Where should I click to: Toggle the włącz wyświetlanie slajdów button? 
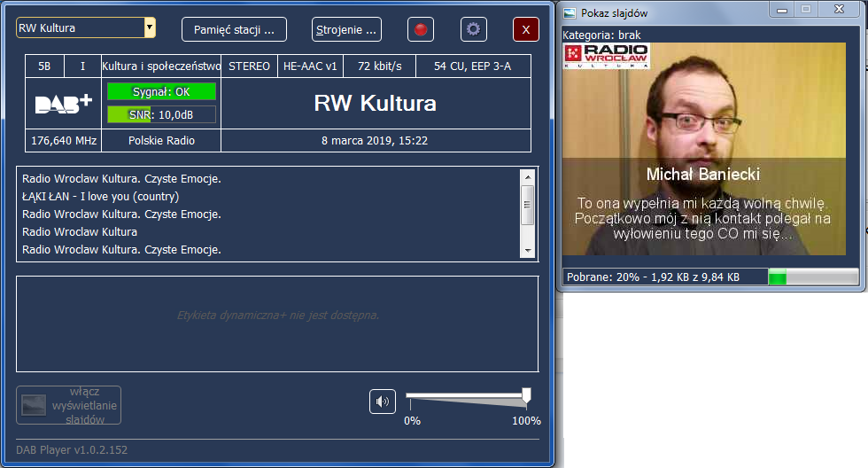pos(69,405)
